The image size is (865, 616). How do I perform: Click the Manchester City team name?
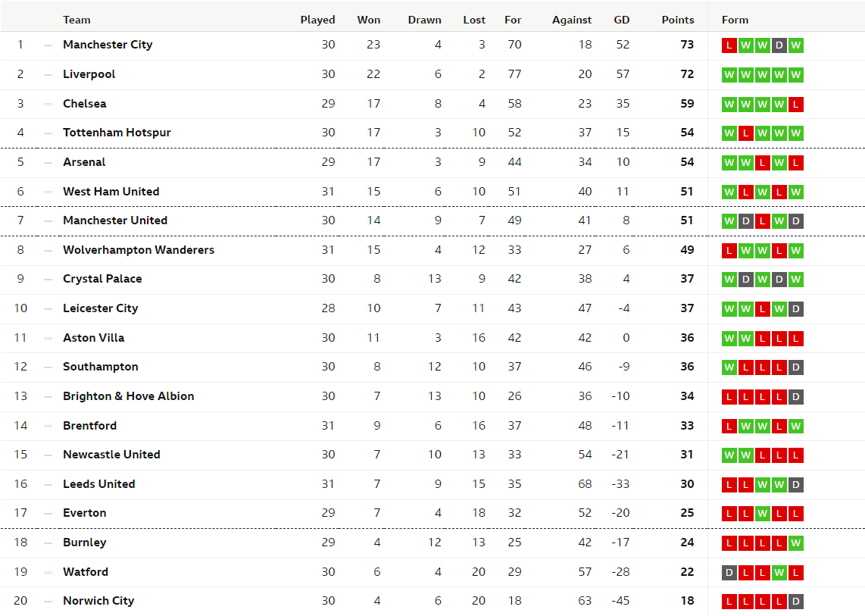pos(108,45)
